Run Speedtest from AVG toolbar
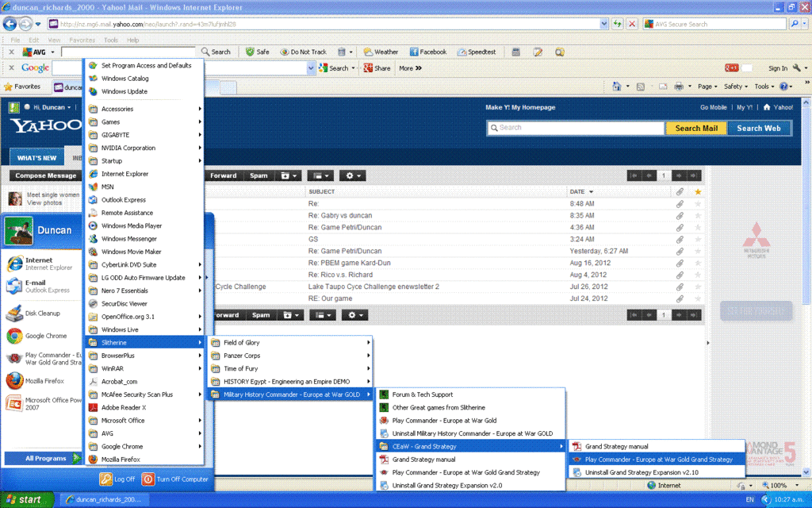812x508 pixels. [x=477, y=52]
